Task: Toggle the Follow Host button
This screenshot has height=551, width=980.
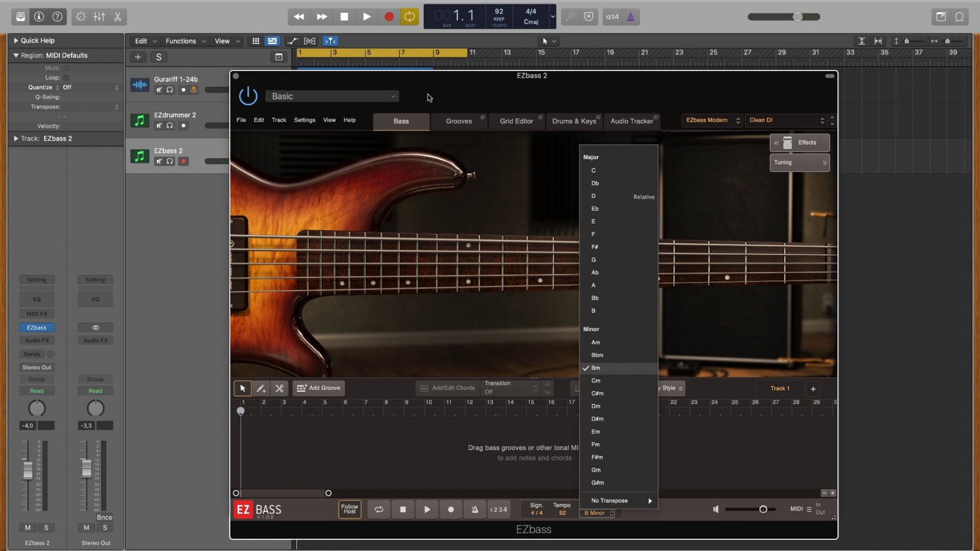Action: [x=350, y=509]
